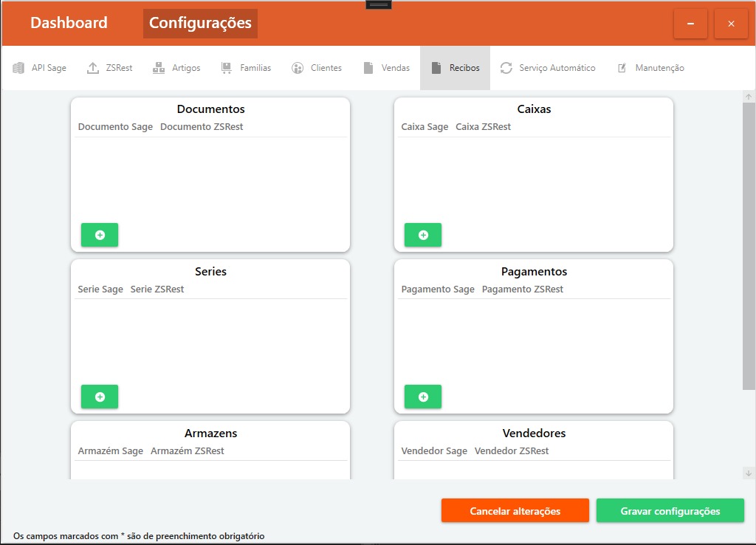Add a new mapping in Documentos
The height and width of the screenshot is (545, 756).
(100, 235)
